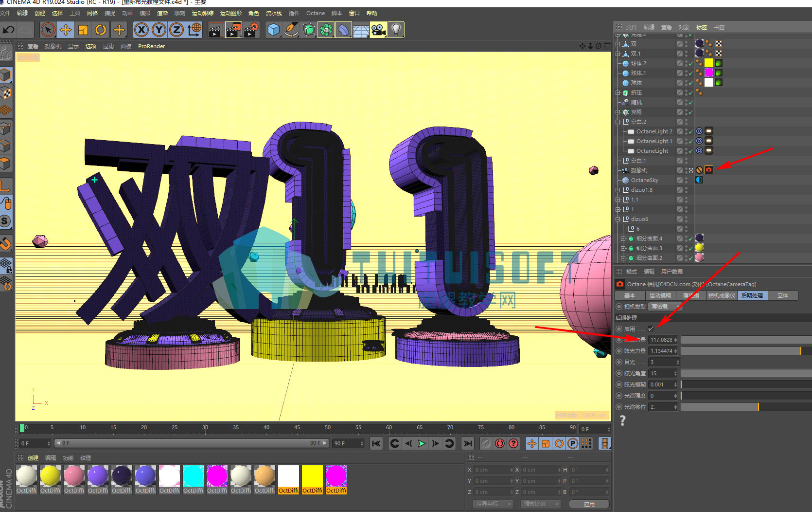Select the yellow sphere material

click(x=50, y=475)
